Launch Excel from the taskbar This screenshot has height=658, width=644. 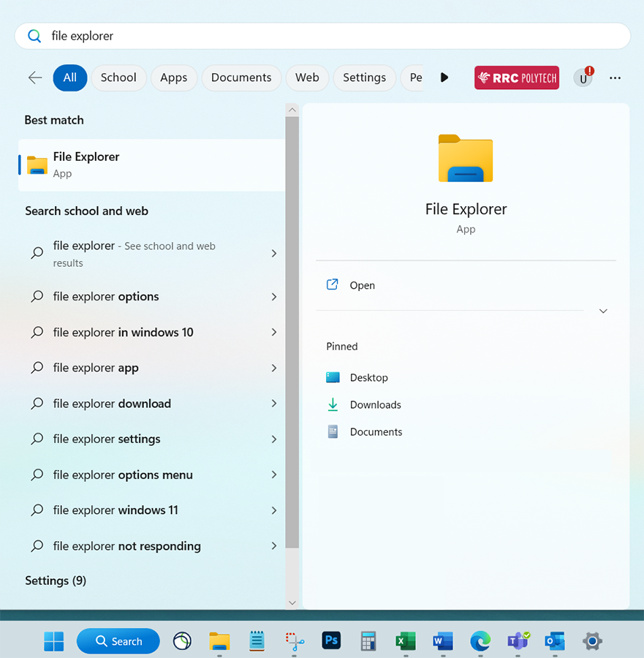tap(405, 641)
